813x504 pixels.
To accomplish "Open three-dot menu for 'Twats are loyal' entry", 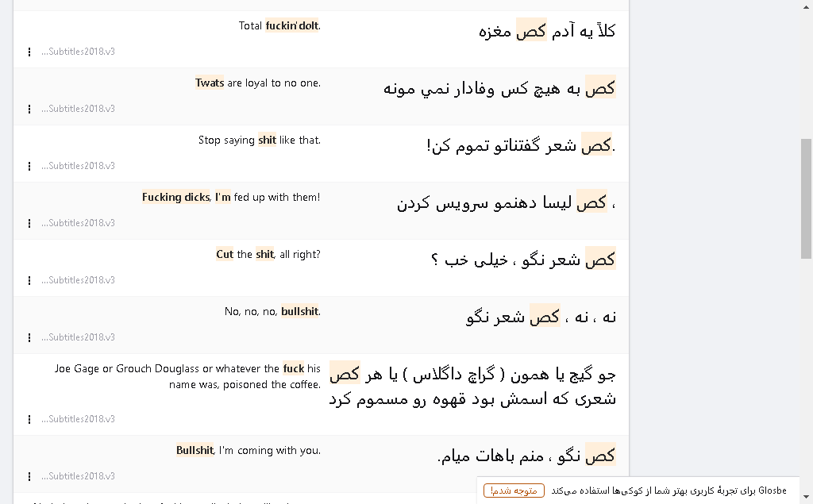I will [29, 109].
